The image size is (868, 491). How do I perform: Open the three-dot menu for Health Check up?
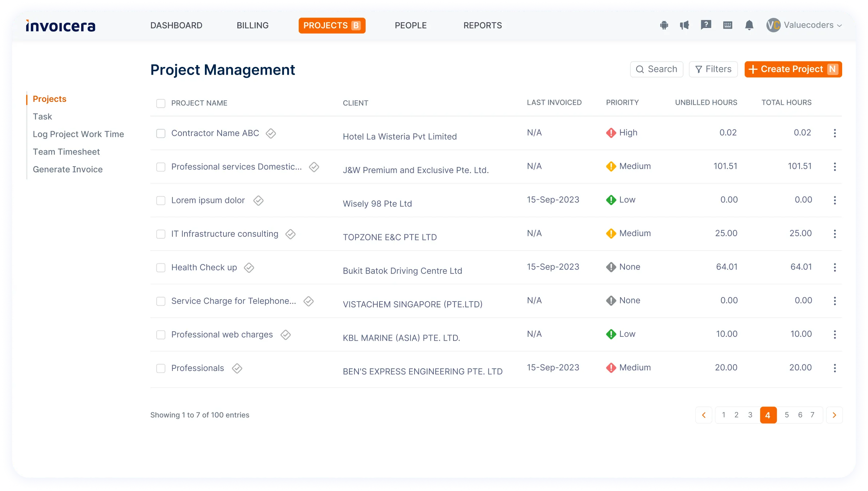[x=835, y=267]
